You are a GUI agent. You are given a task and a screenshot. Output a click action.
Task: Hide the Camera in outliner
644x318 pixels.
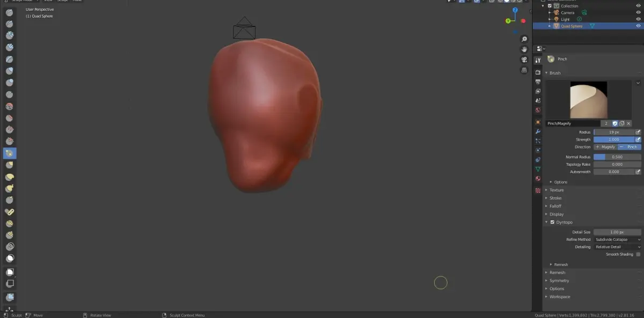639,12
